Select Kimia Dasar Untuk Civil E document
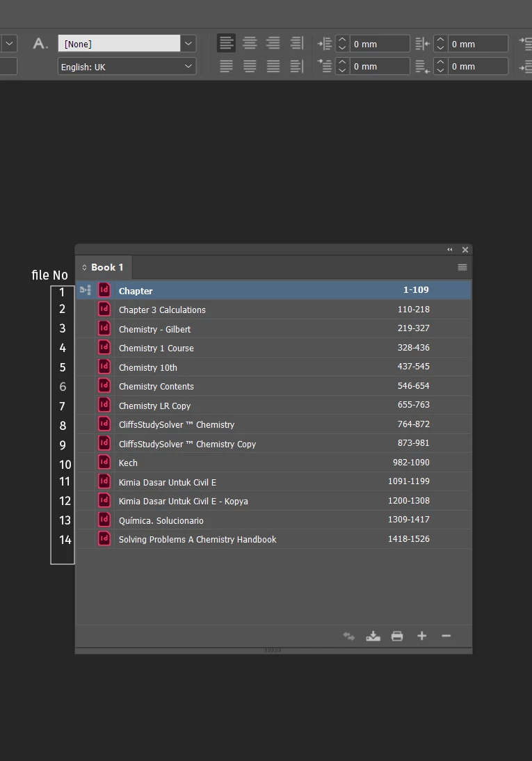This screenshot has width=532, height=761. click(x=273, y=482)
